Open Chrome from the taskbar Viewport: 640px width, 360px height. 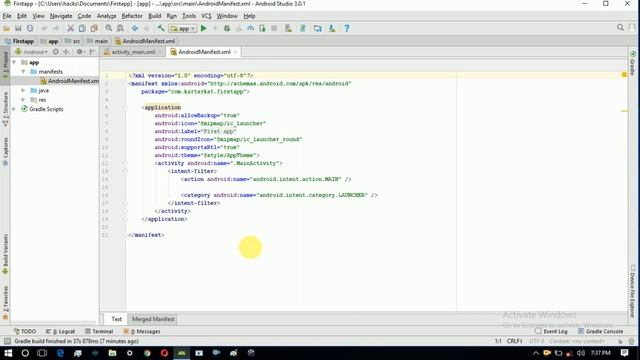pos(147,353)
